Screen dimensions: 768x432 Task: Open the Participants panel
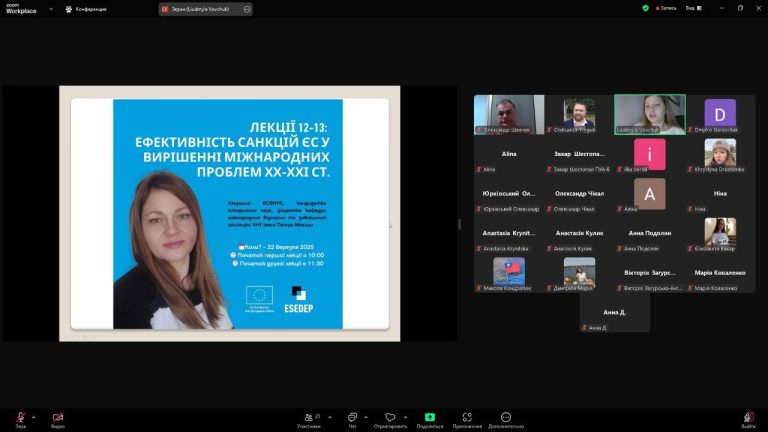(x=309, y=418)
